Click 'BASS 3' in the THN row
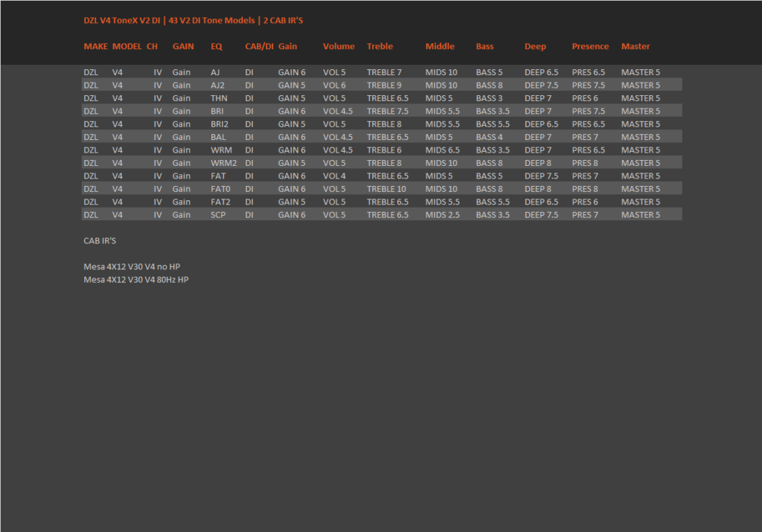The width and height of the screenshot is (762, 532). click(x=489, y=98)
